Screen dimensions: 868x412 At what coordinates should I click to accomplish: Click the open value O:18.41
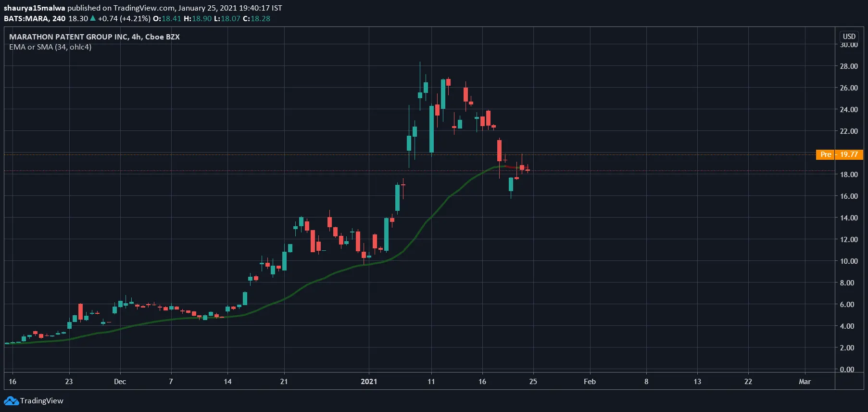167,19
